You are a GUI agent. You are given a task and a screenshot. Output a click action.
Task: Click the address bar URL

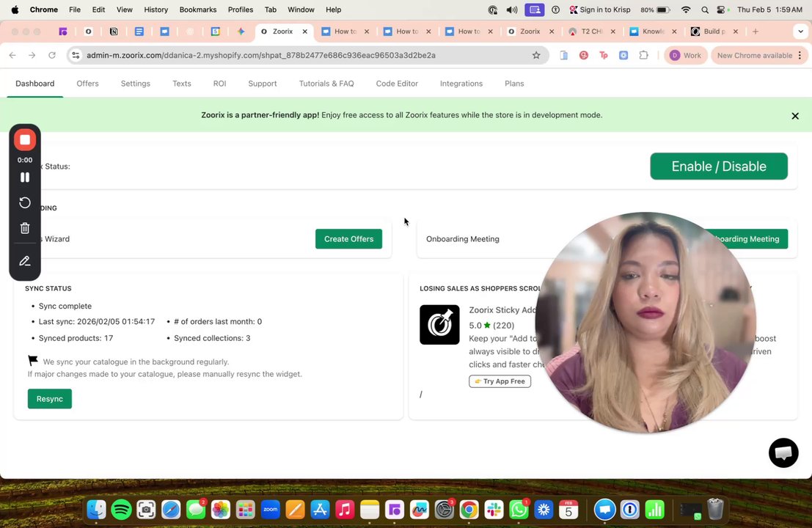(261, 56)
